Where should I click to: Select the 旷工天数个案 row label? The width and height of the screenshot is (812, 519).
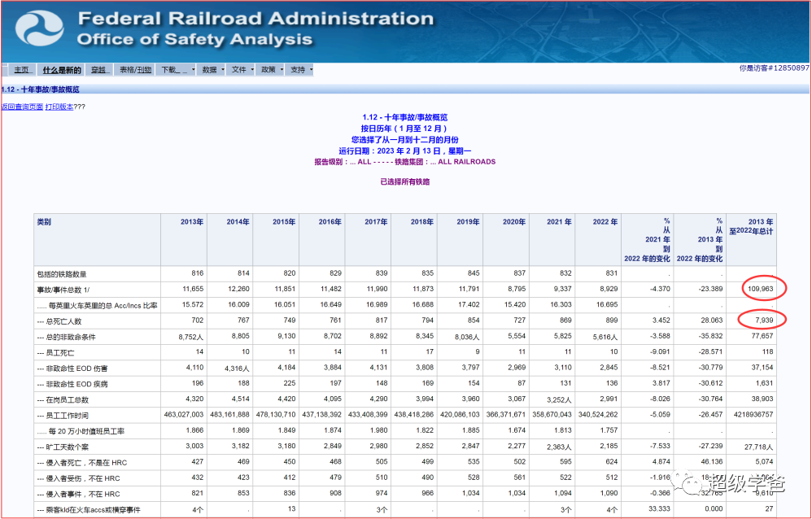[63, 447]
